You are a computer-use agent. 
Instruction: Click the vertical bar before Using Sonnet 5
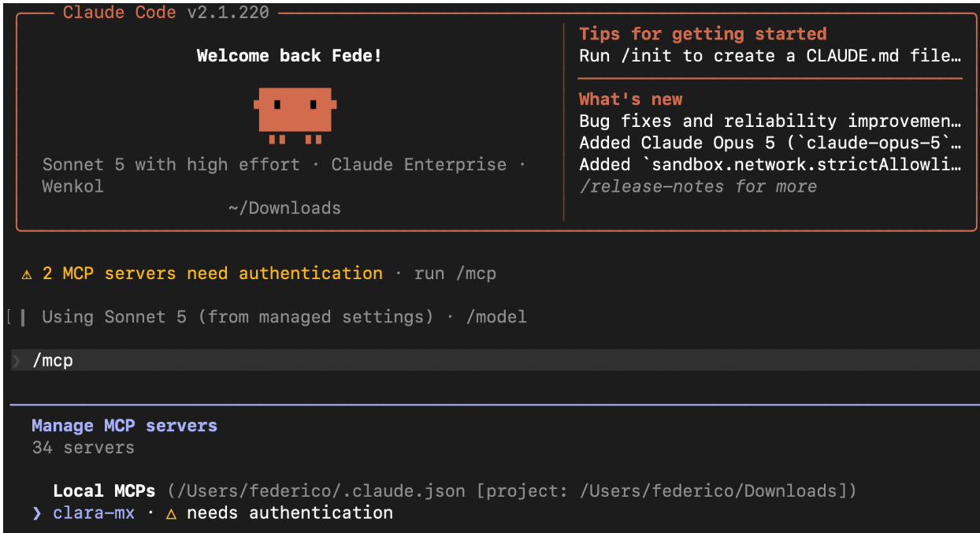click(x=23, y=318)
